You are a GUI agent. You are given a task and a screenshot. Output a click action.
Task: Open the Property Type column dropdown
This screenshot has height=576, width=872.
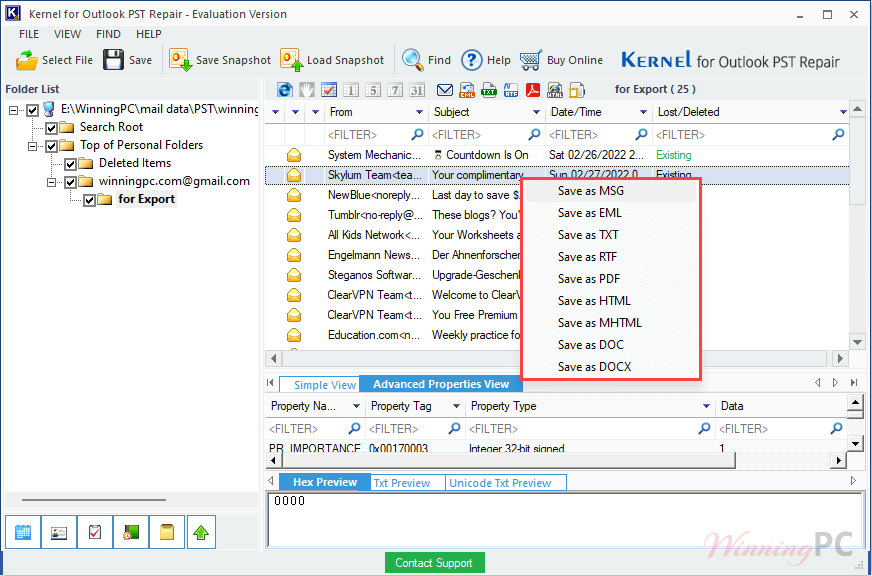pyautogui.click(x=706, y=406)
